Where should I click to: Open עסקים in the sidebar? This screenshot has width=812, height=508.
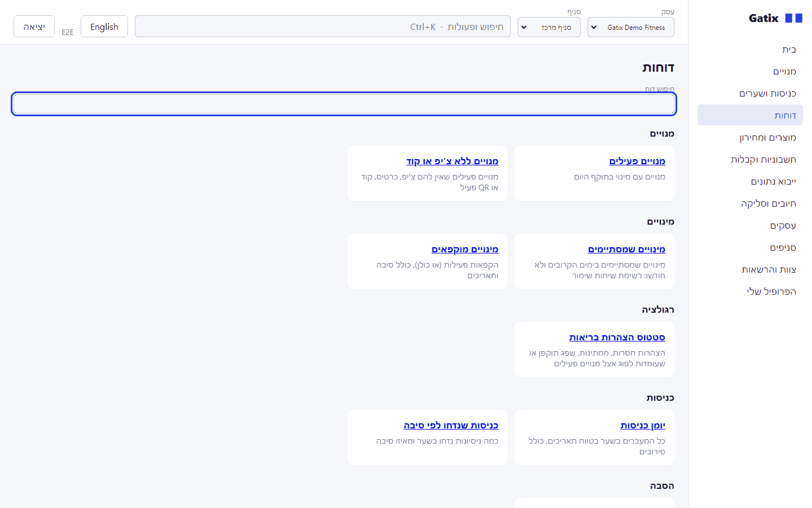coord(750,226)
